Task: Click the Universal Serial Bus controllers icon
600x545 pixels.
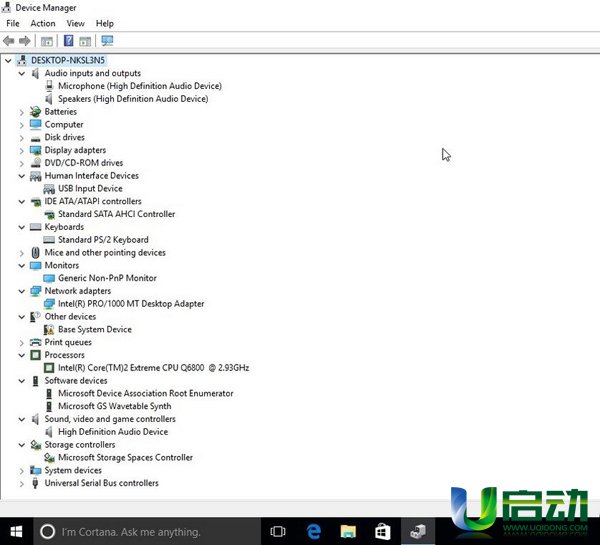Action: click(x=35, y=483)
